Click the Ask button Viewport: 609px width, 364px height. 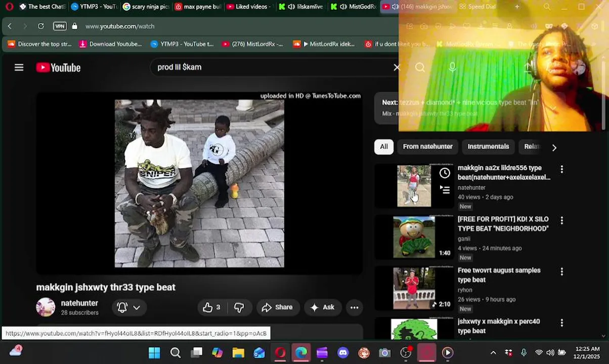(322, 307)
